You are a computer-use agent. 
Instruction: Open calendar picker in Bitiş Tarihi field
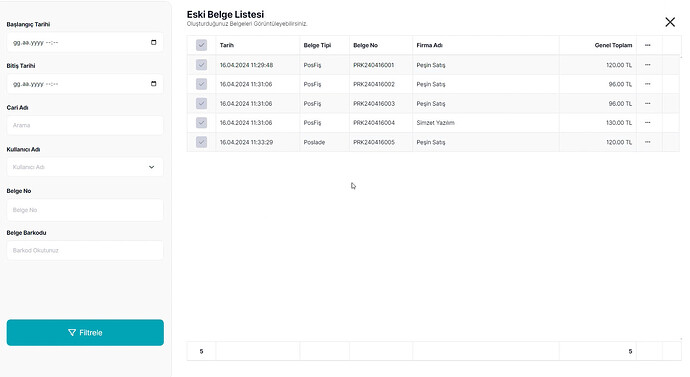154,84
